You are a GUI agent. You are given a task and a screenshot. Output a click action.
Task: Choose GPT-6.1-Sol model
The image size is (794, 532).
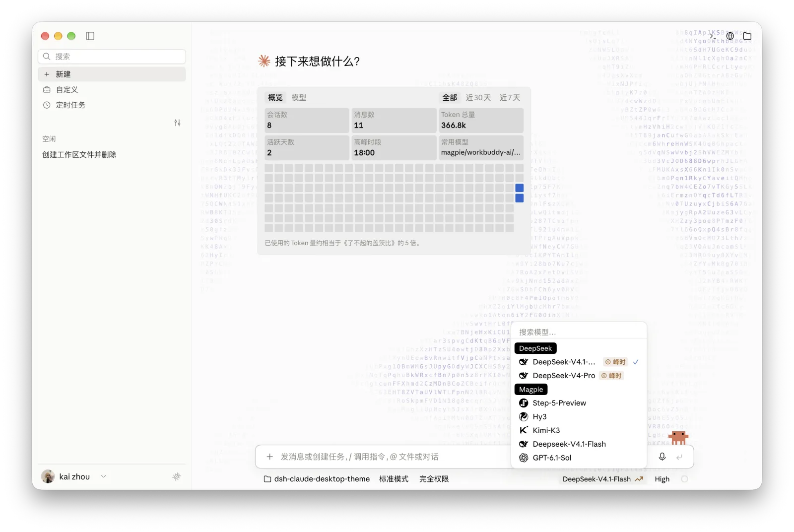pyautogui.click(x=579, y=458)
